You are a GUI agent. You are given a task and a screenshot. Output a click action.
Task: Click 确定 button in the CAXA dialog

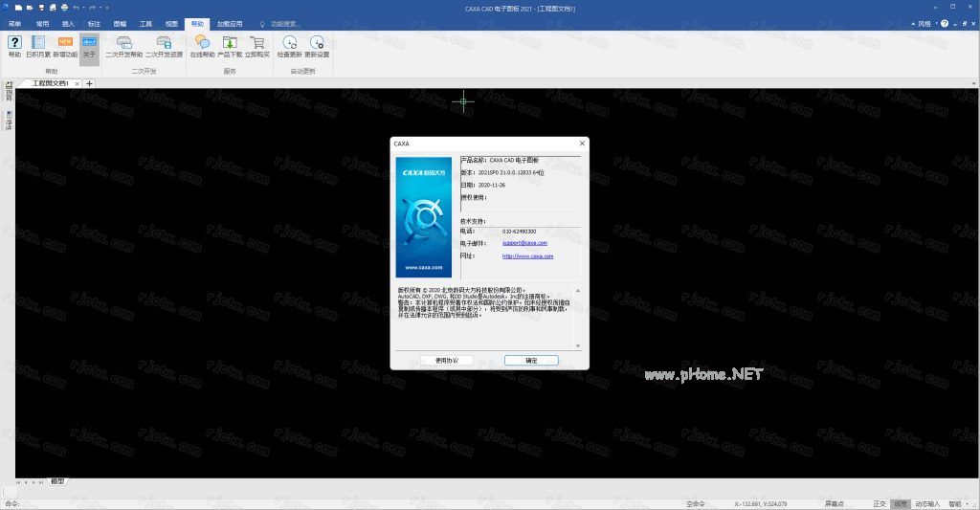point(531,361)
